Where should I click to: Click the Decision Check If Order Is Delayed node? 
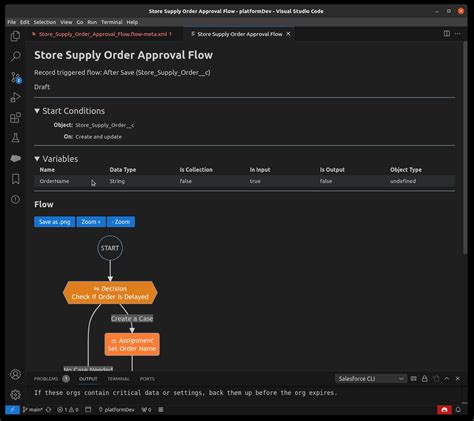(110, 293)
